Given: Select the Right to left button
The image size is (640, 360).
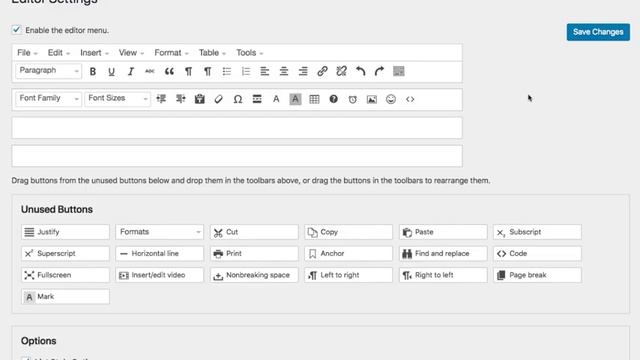Looking at the screenshot, I should coord(443,275).
